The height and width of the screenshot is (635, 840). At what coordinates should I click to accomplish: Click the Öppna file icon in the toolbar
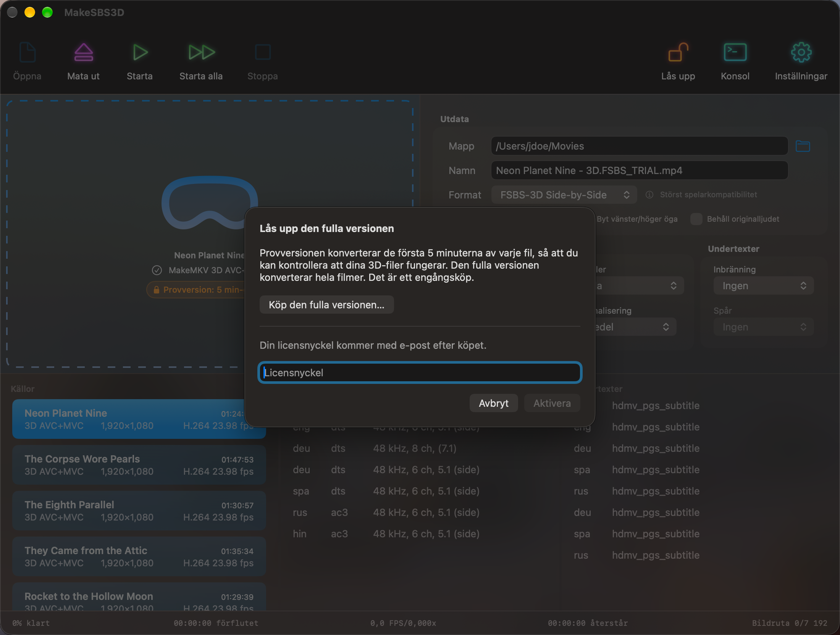(27, 52)
